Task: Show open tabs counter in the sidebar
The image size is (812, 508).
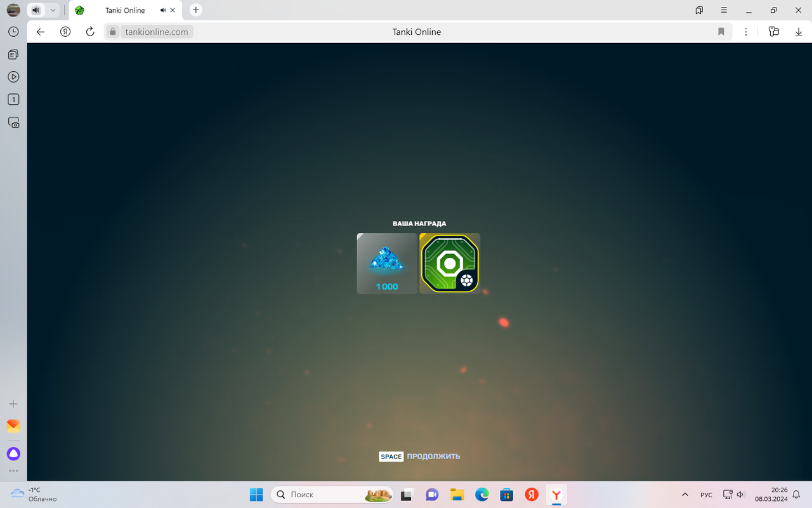Action: [x=13, y=100]
